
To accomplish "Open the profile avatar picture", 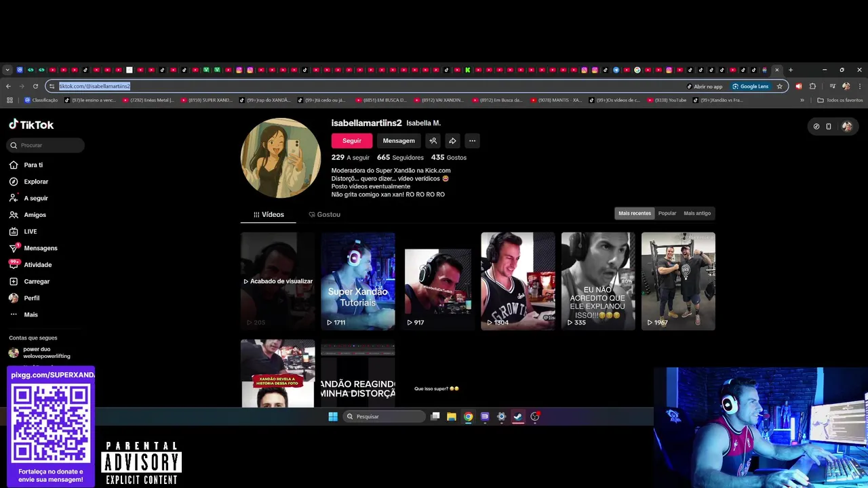I will pyautogui.click(x=281, y=158).
